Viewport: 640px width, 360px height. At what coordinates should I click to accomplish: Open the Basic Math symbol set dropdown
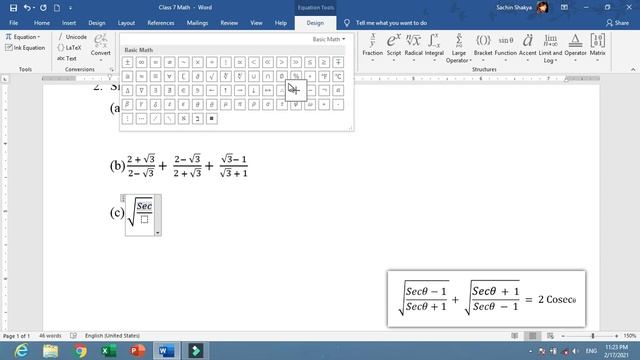click(x=329, y=39)
